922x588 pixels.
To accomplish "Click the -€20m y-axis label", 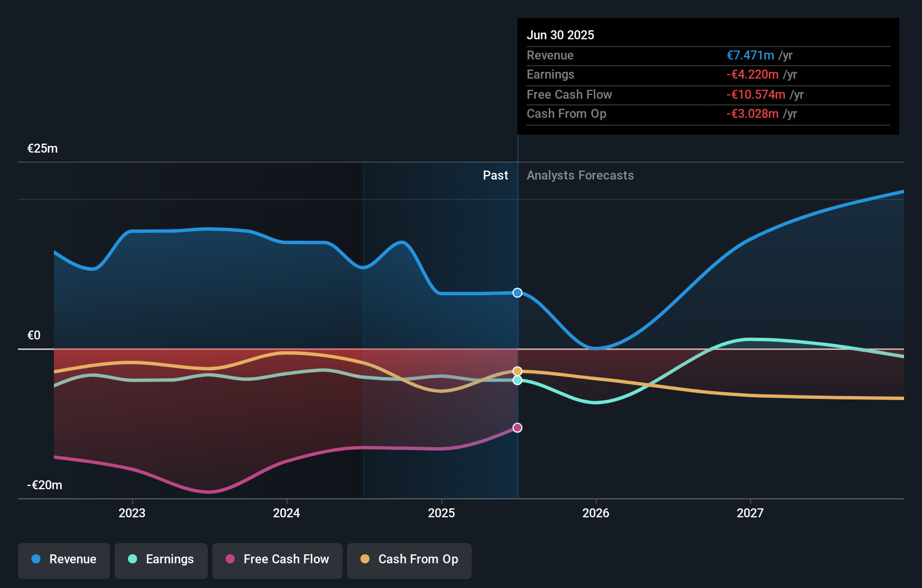I will point(45,485).
